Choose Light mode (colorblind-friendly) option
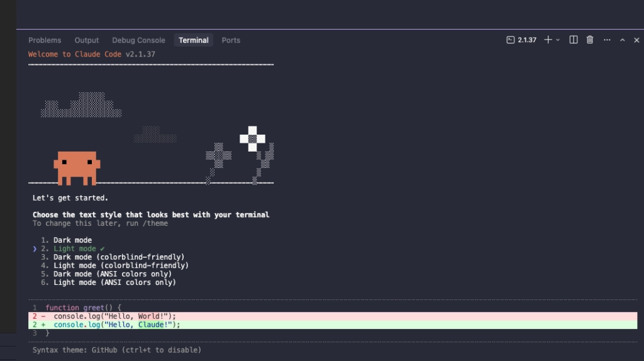This screenshot has height=361, width=644. pos(121,265)
